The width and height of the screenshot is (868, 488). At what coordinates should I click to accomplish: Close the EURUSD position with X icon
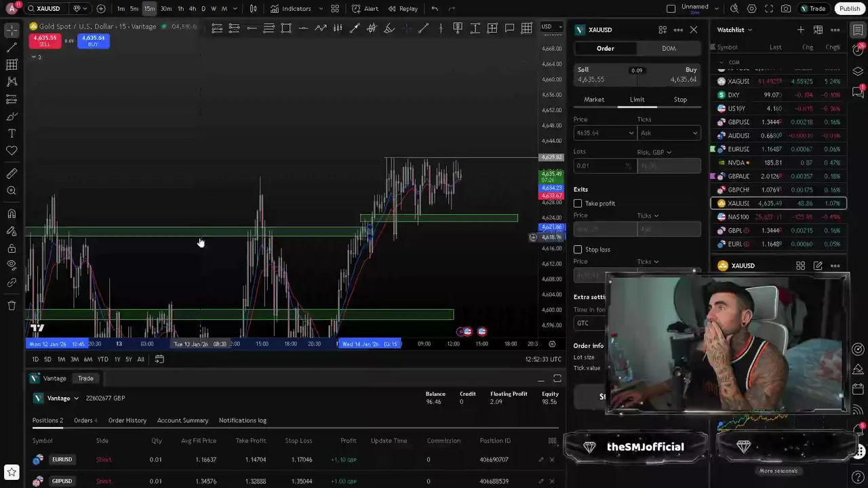(552, 460)
